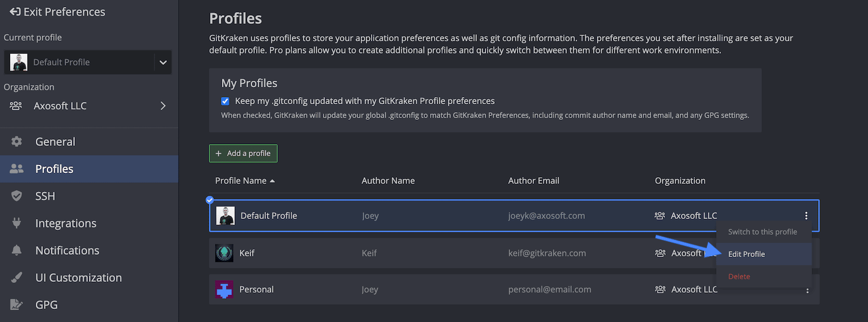Choose Delete in the profile menu
This screenshot has height=322, width=868.
pyautogui.click(x=739, y=276)
